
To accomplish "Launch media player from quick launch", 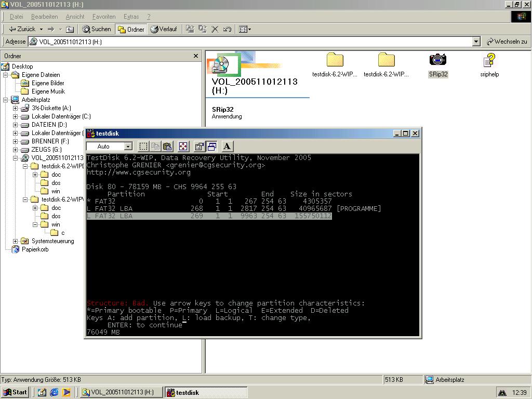I will (66, 392).
